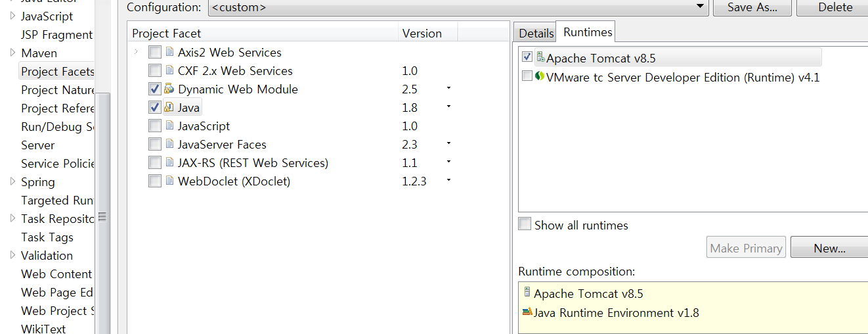Expand the Validation tree node
The height and width of the screenshot is (334, 868).
coord(12,255)
